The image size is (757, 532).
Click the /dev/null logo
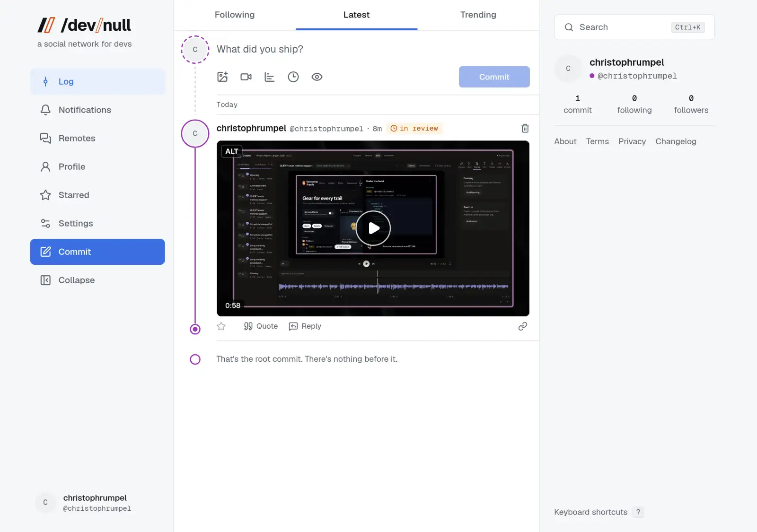click(x=85, y=25)
